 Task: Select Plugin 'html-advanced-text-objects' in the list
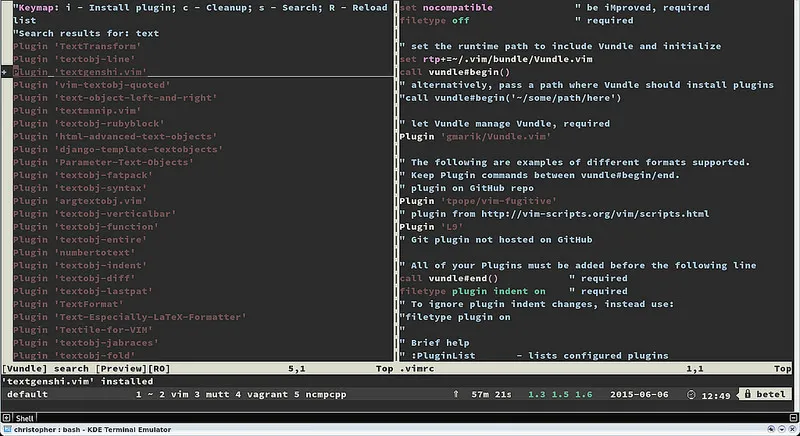117,136
